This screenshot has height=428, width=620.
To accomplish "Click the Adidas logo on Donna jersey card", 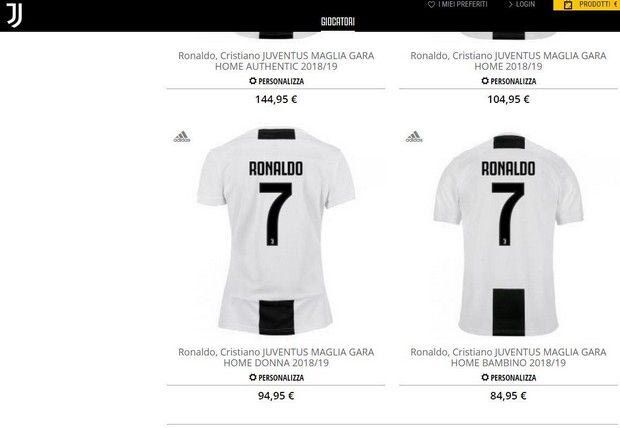I will point(181,136).
